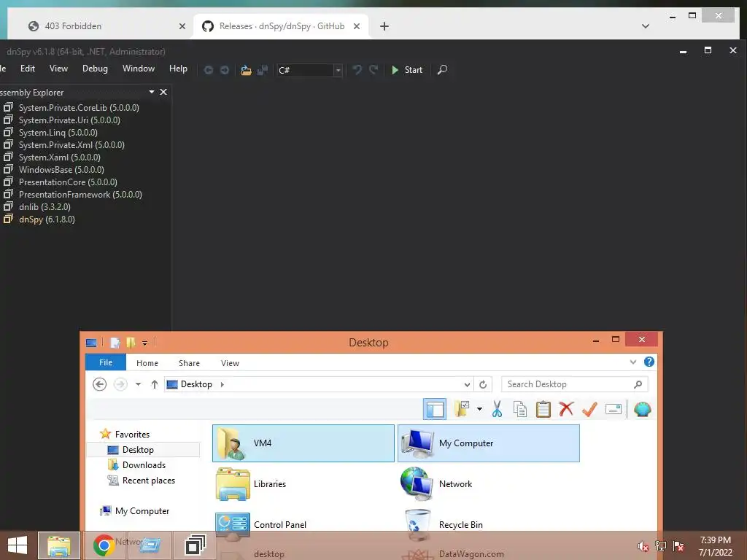Open recent locations dropdown in Explorer

(x=138, y=384)
